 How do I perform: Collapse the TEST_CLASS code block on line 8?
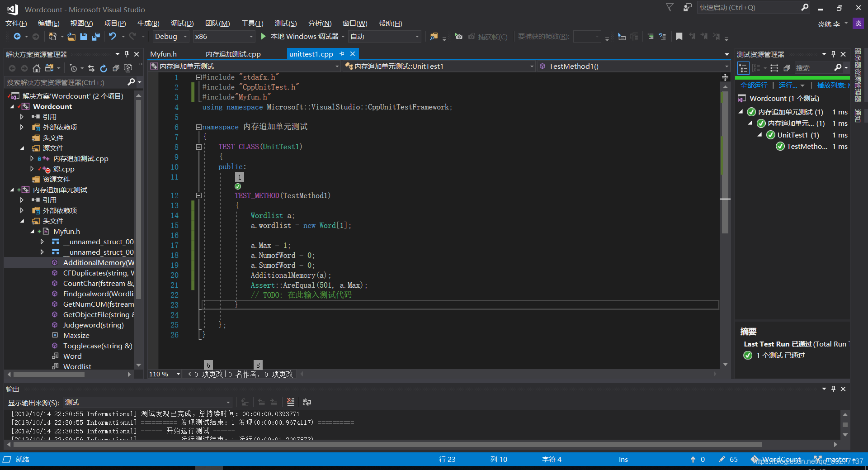coord(198,147)
